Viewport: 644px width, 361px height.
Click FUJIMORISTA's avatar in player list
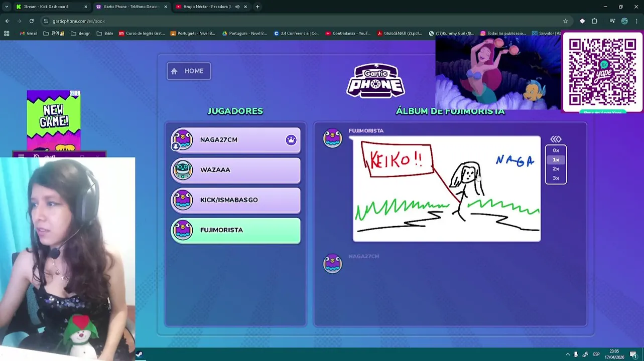(183, 230)
